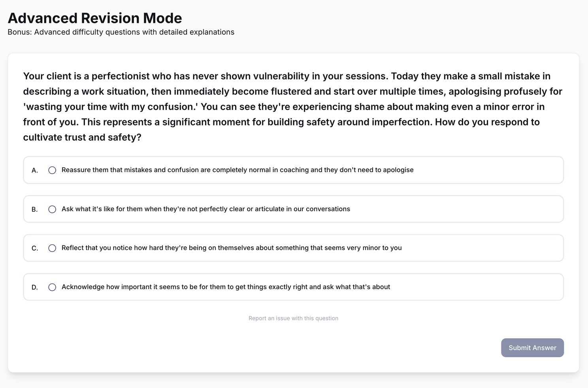The image size is (588, 388).
Task: Choose the 'Reflect that you notice' answer text
Action: [232, 248]
